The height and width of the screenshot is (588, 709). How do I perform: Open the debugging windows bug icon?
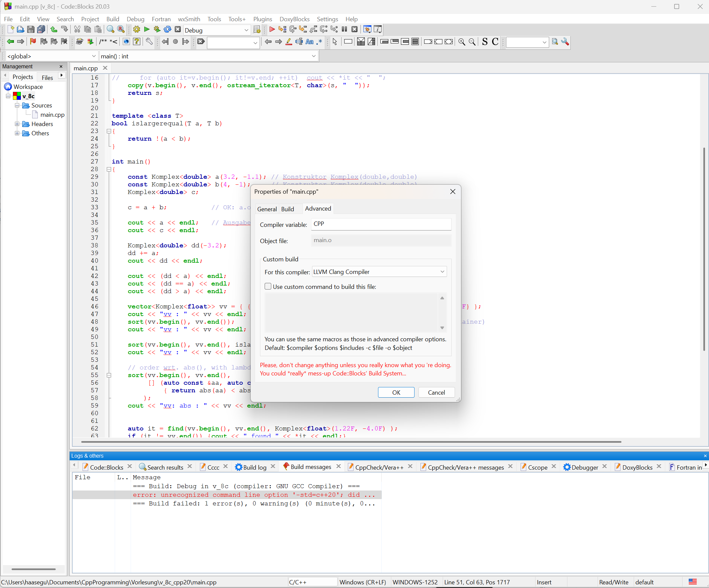point(367,30)
